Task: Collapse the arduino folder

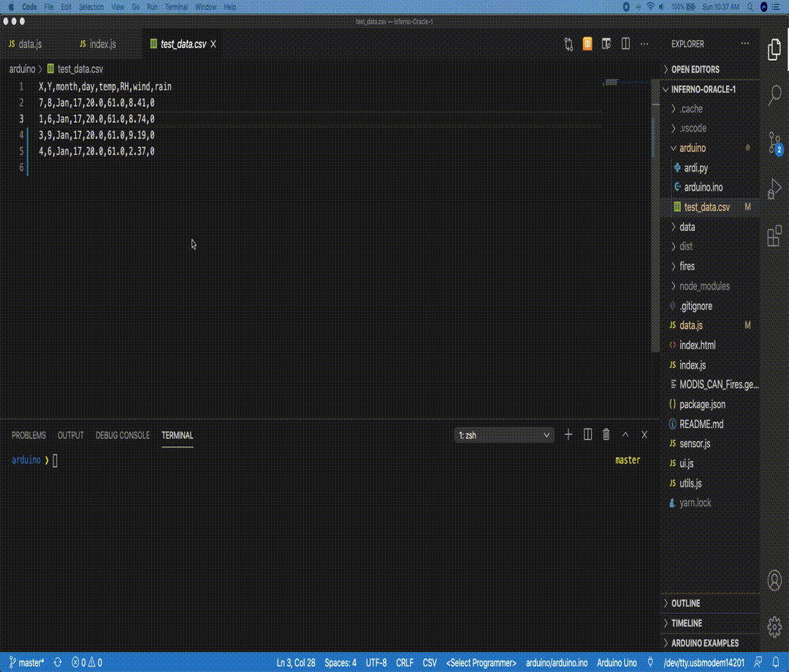Action: pos(693,148)
